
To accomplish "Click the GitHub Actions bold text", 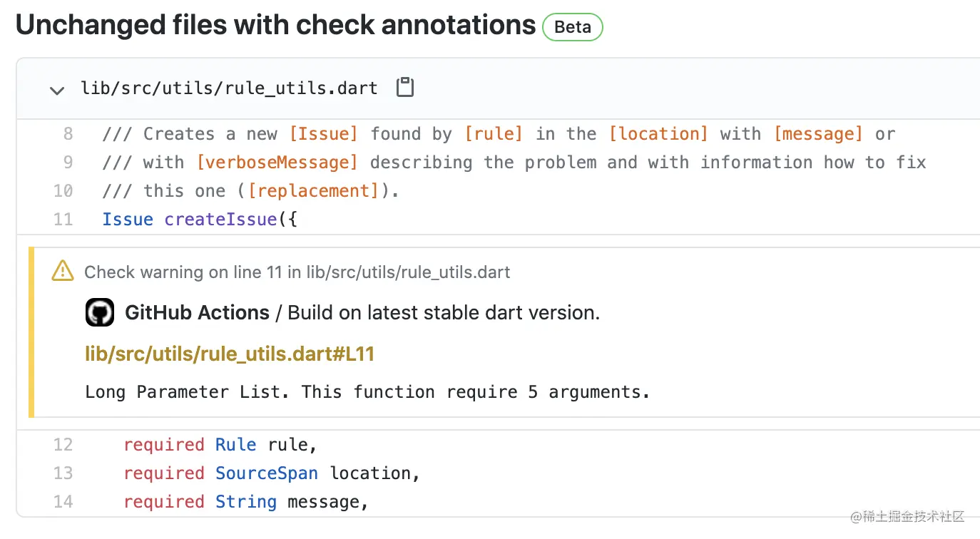I will click(197, 312).
